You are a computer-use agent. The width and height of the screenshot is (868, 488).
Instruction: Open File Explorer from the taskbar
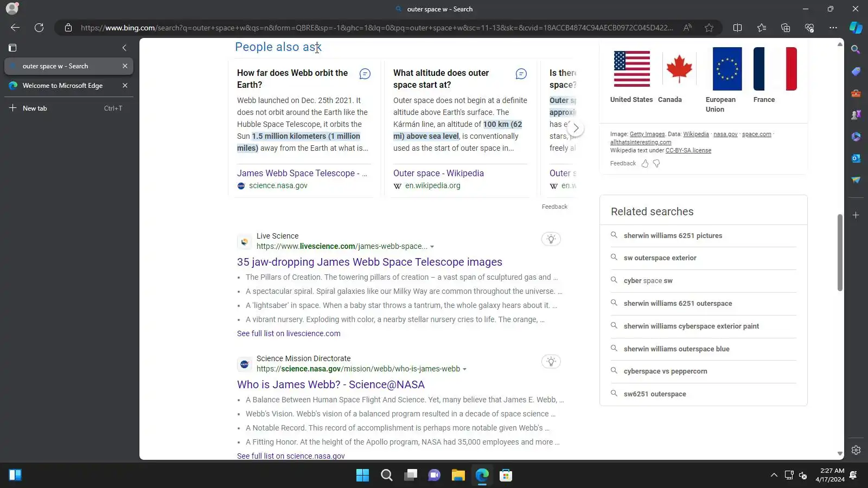tap(458, 476)
